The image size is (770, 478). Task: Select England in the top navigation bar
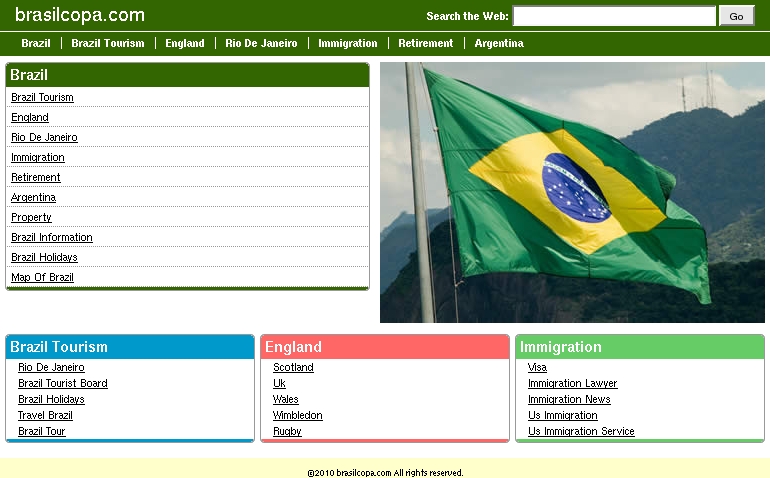click(x=185, y=43)
